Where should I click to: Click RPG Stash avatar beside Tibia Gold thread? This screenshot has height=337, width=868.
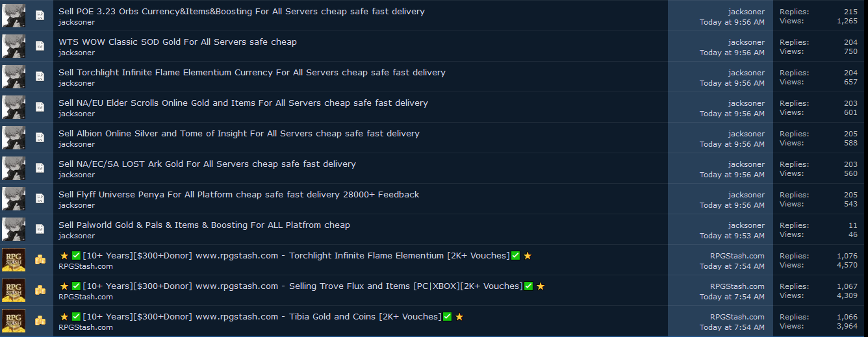(x=14, y=321)
